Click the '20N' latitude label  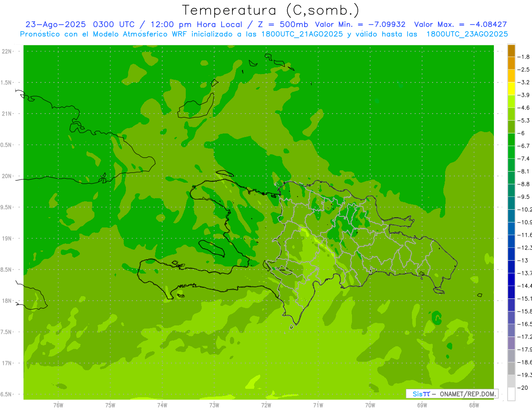pos(7,176)
